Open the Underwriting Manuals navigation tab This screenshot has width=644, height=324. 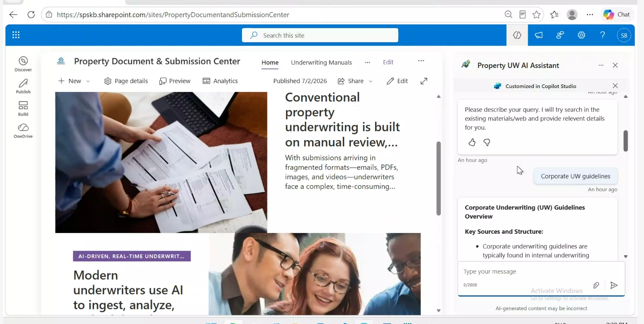[321, 63]
